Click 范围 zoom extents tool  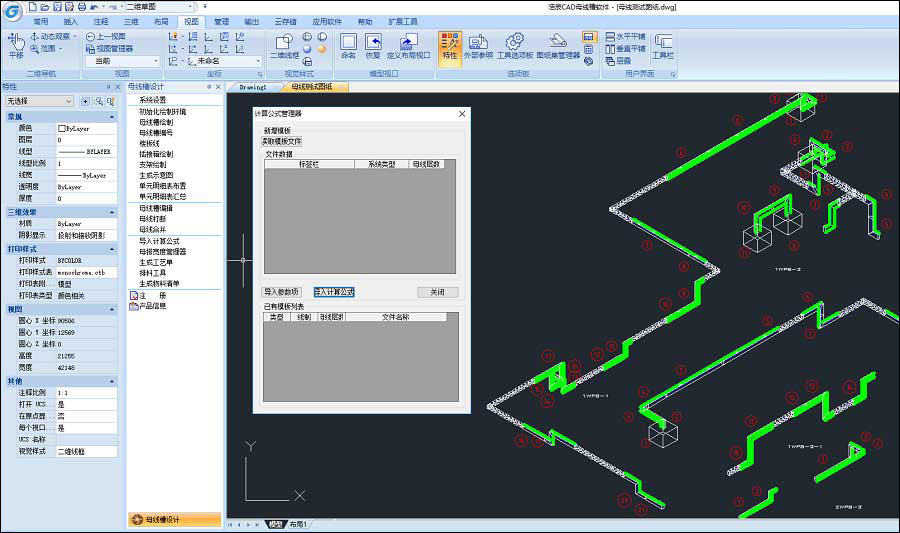44,49
